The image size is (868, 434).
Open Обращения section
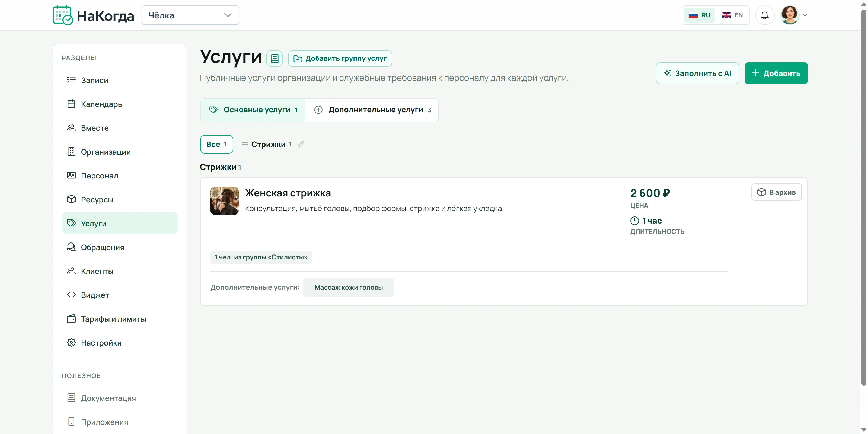point(120,247)
